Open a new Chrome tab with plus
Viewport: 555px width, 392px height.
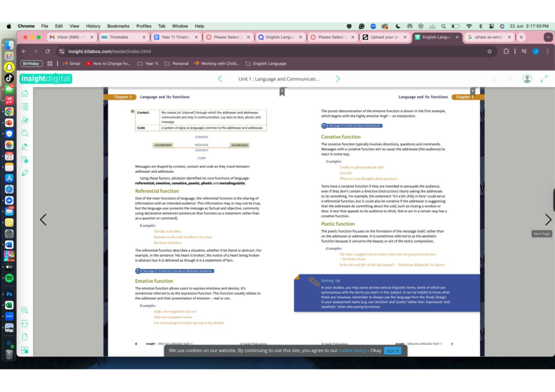click(521, 37)
